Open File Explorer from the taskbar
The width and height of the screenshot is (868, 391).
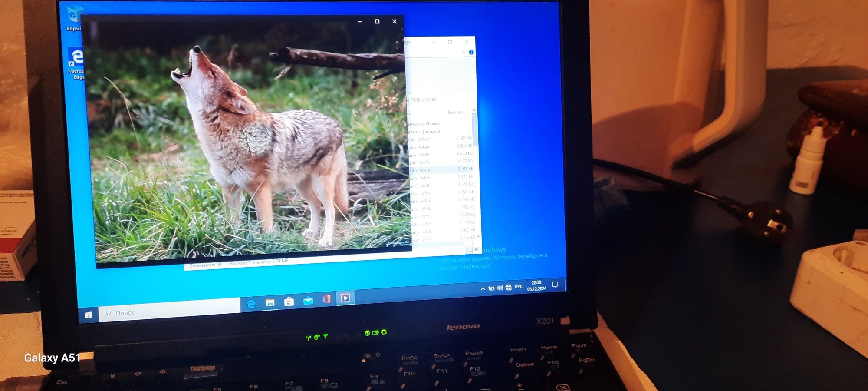[270, 302]
